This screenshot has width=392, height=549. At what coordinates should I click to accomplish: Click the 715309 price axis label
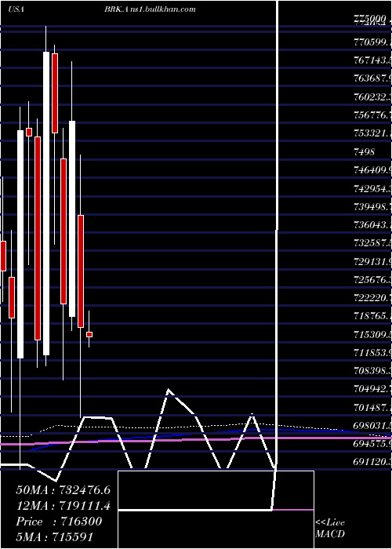click(x=372, y=334)
